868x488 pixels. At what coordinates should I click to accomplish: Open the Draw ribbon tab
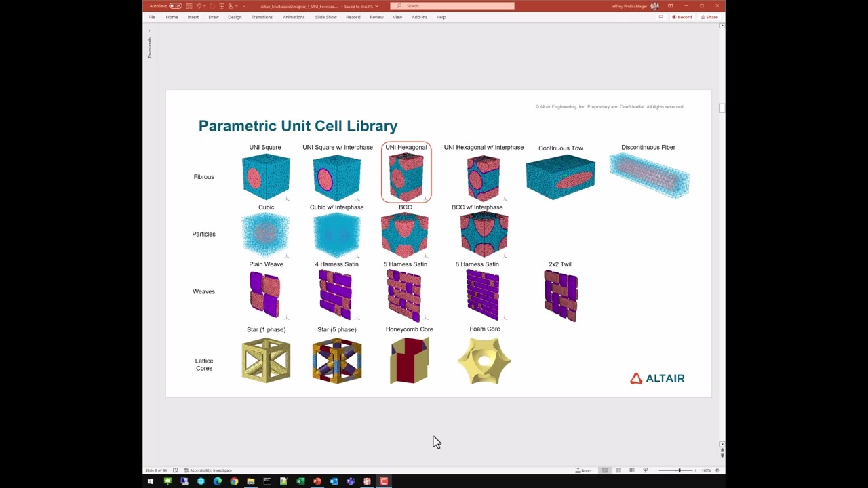(x=214, y=17)
